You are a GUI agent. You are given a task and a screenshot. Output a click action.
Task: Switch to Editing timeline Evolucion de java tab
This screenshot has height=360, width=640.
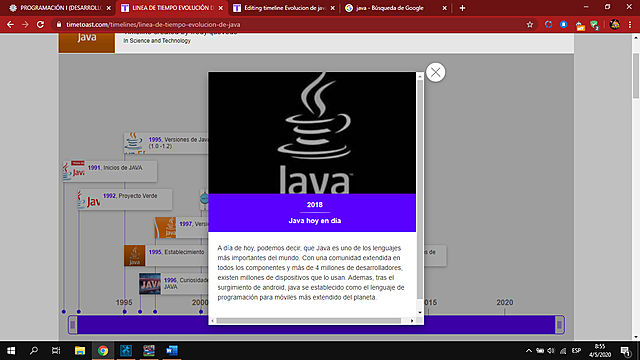pyautogui.click(x=284, y=8)
